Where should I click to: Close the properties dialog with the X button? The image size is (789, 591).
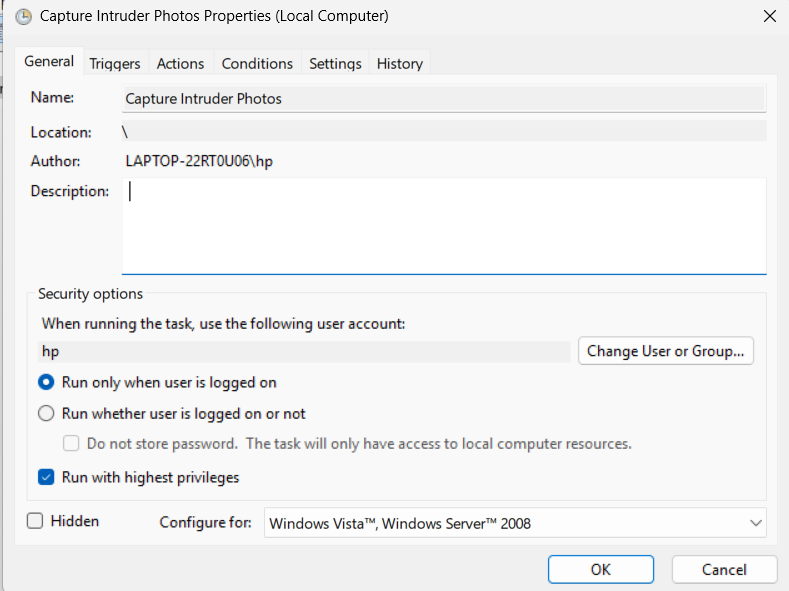[769, 16]
